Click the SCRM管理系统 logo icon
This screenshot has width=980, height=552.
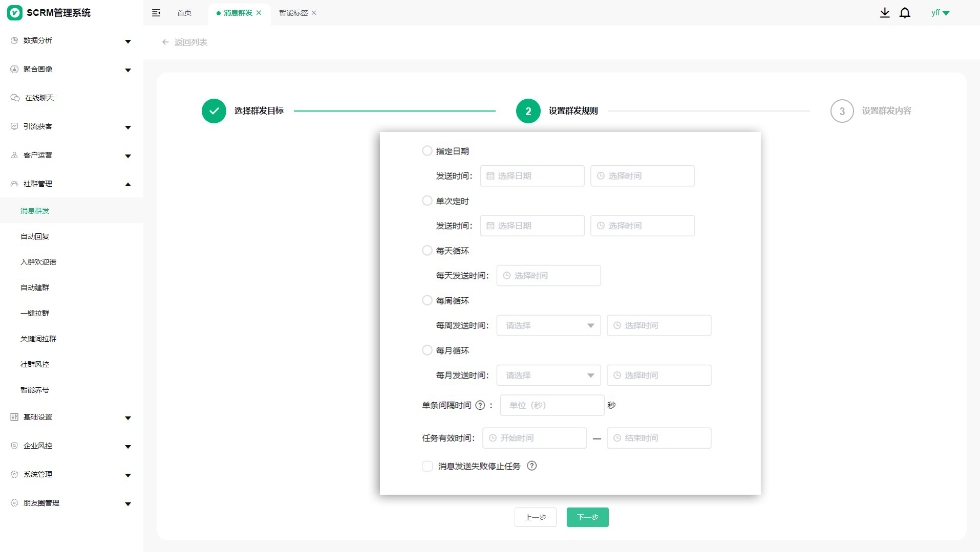click(x=15, y=13)
